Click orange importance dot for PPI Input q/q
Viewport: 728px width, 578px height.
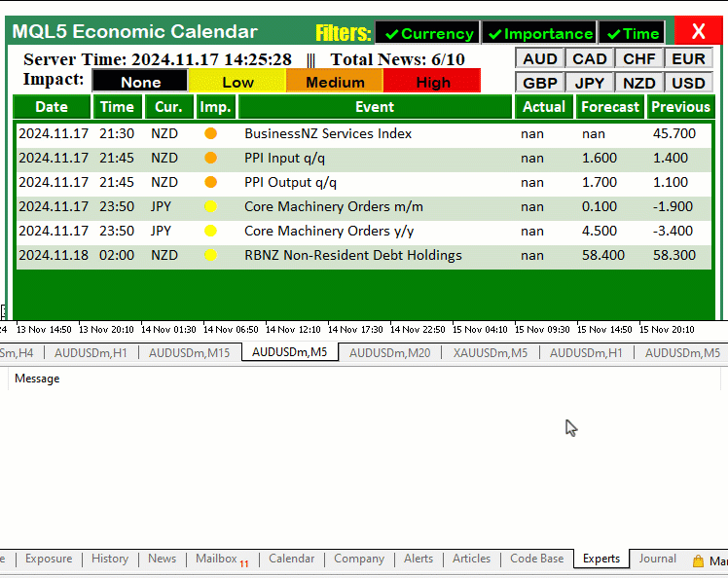[x=211, y=158]
